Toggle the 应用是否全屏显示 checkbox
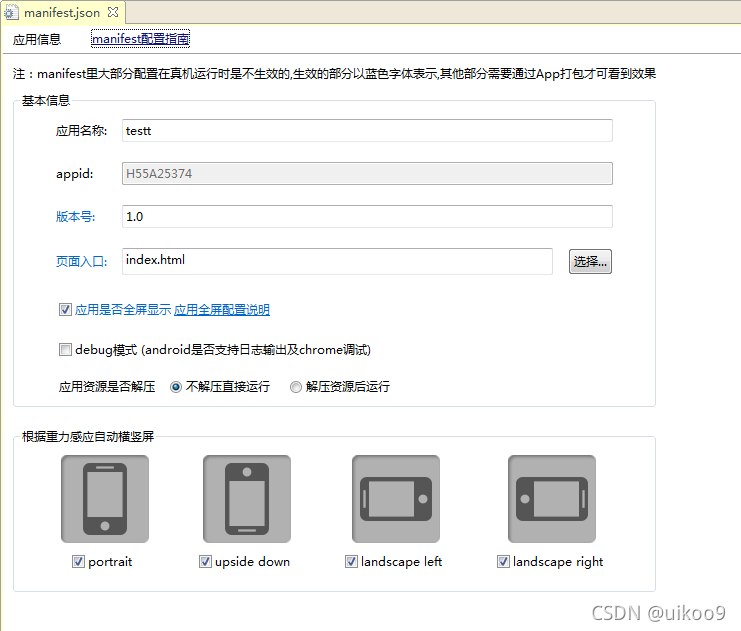Image resolution: width=741 pixels, height=631 pixels. (x=65, y=310)
